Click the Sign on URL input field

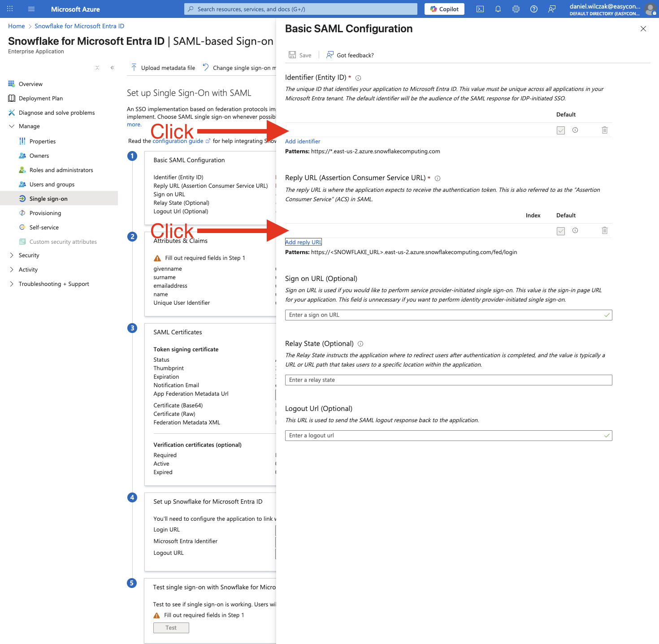tap(448, 315)
